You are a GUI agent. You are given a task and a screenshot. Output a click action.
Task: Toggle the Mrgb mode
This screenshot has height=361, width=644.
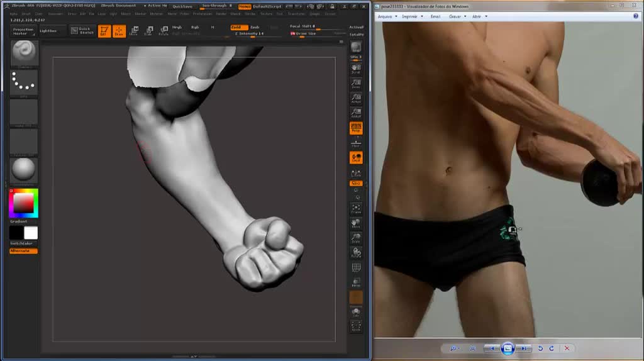177,27
